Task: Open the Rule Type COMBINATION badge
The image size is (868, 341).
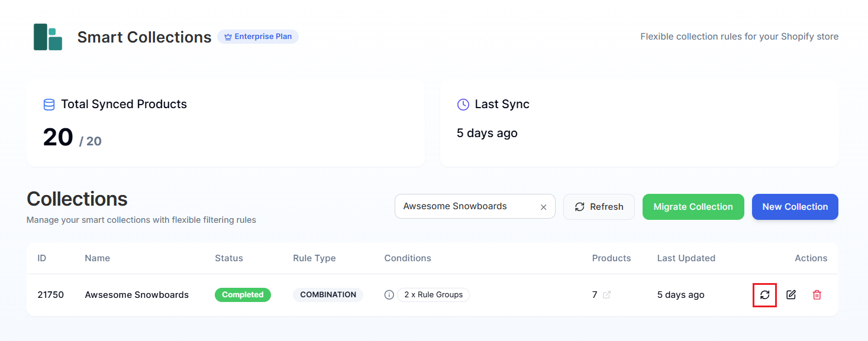Action: click(328, 294)
